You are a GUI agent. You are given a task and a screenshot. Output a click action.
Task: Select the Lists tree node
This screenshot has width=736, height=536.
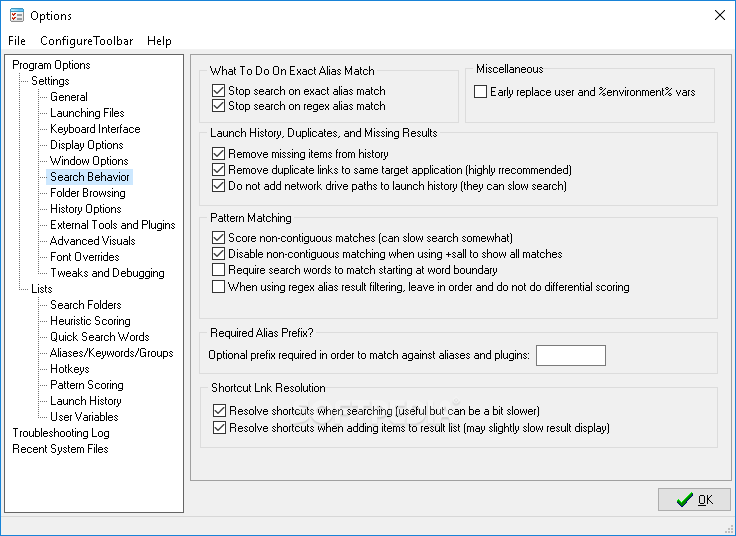(42, 289)
